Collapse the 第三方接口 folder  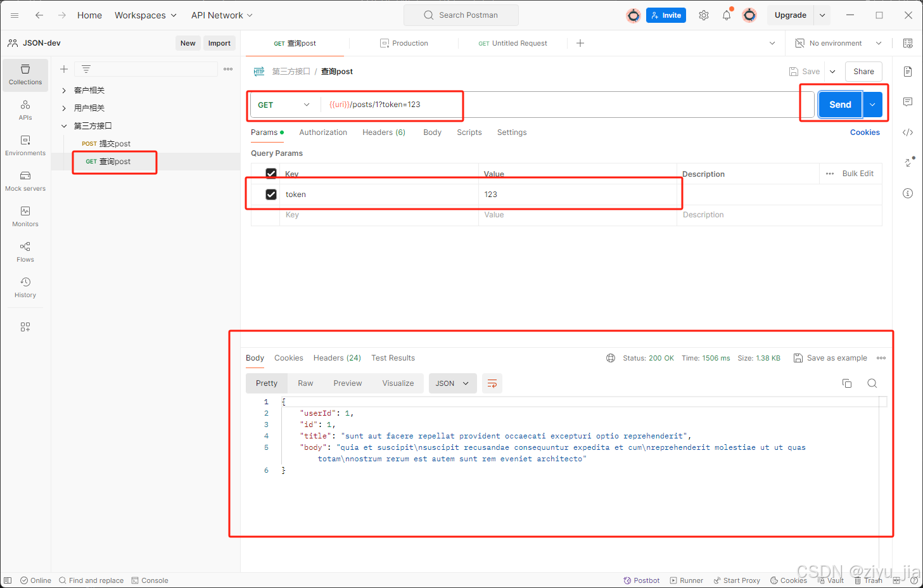point(64,126)
